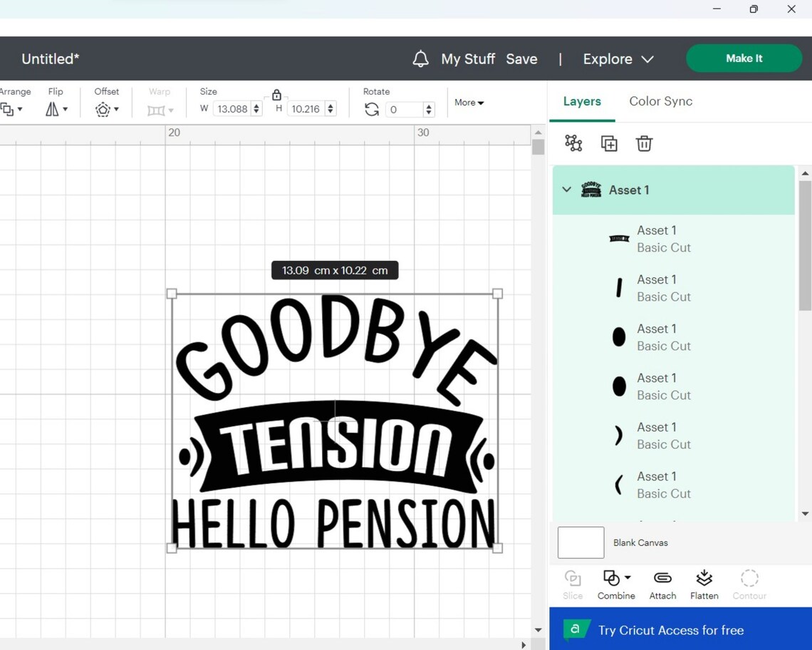Viewport: 812px width, 650px height.
Task: Click the Blank Canvas color swatch
Action: [x=581, y=542]
